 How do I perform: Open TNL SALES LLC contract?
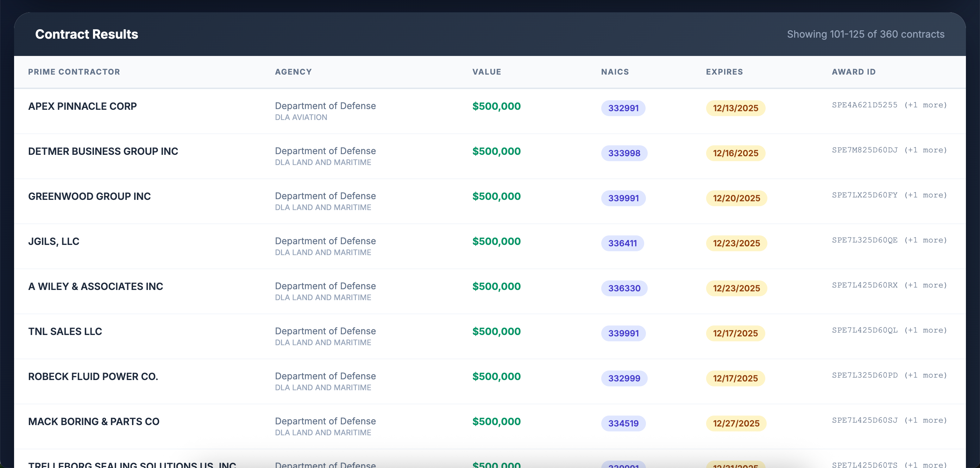tap(65, 331)
